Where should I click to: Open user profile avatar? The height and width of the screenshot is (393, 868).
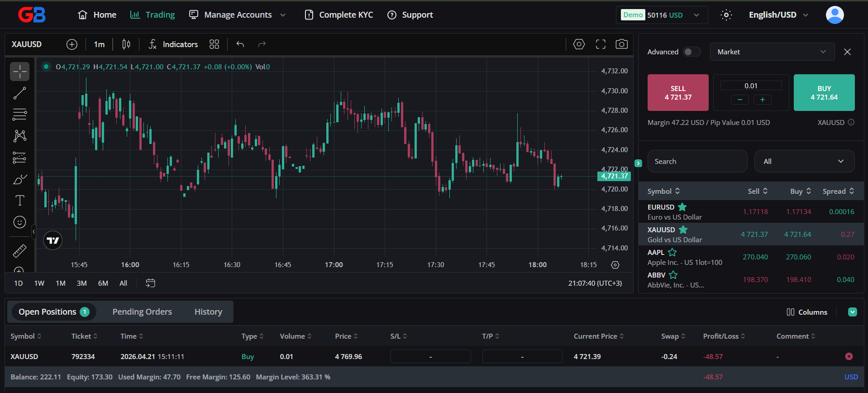[x=835, y=15]
